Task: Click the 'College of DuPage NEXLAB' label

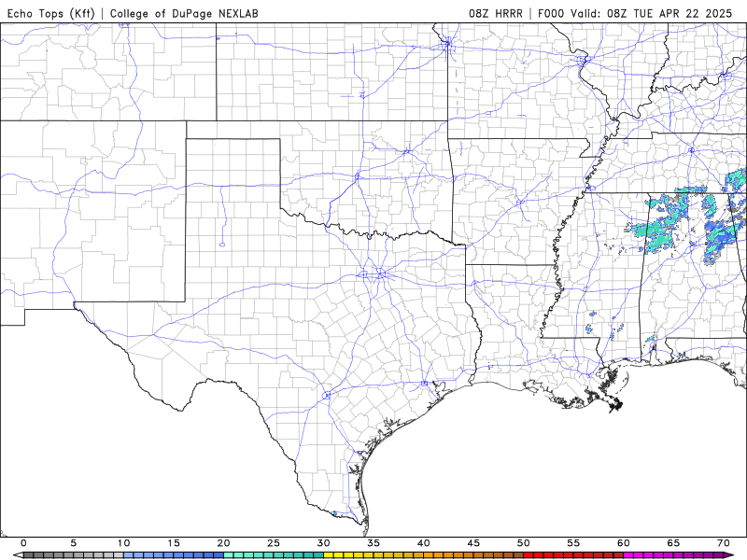Action: (x=184, y=13)
